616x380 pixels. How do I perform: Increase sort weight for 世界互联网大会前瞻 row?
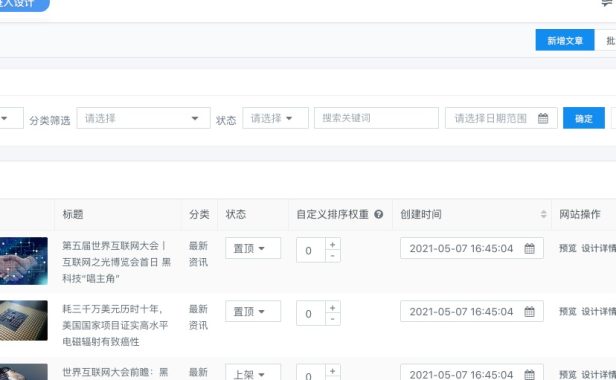click(x=333, y=370)
